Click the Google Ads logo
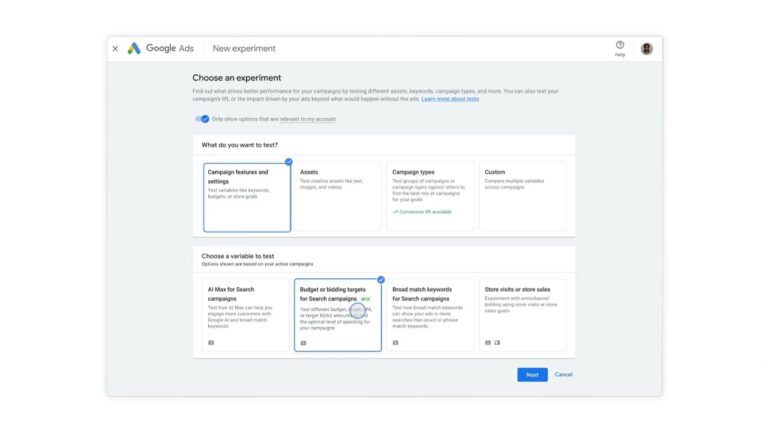The image size is (768, 432). tap(161, 48)
